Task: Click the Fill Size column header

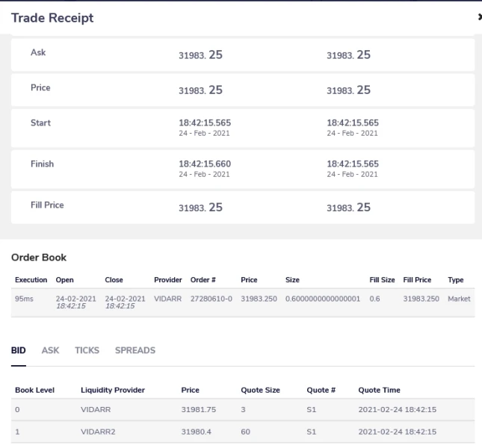Action: pos(382,280)
